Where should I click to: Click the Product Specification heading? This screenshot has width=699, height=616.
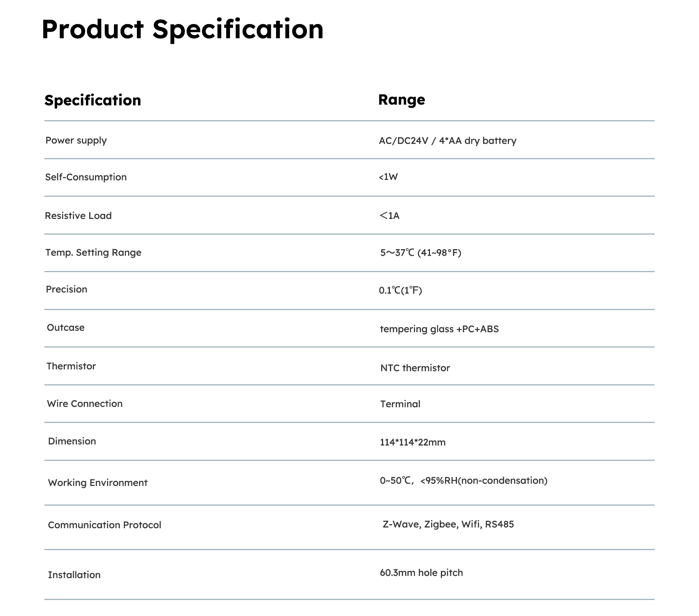(182, 30)
